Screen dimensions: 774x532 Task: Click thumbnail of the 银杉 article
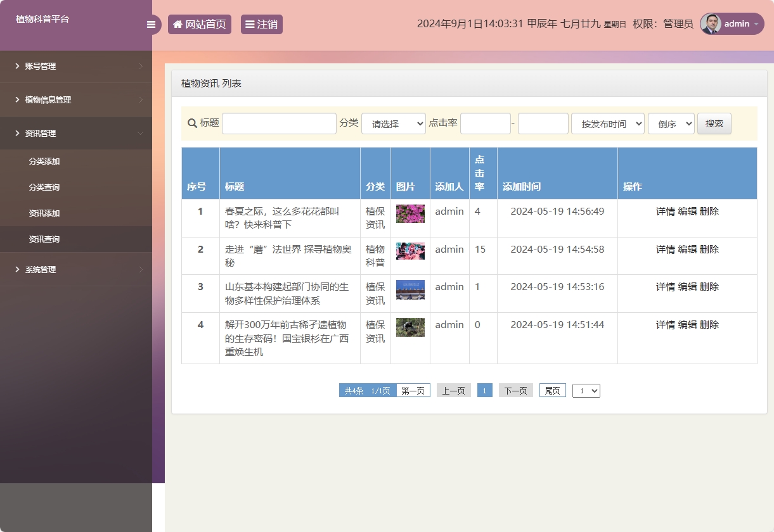(410, 327)
